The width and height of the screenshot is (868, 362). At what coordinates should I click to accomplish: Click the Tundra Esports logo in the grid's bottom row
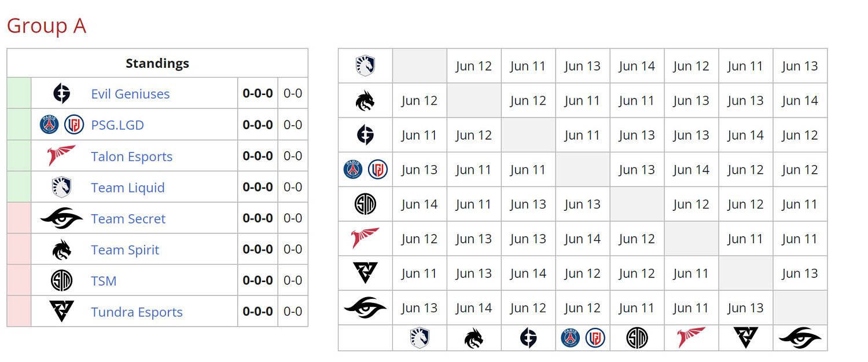pos(745,338)
